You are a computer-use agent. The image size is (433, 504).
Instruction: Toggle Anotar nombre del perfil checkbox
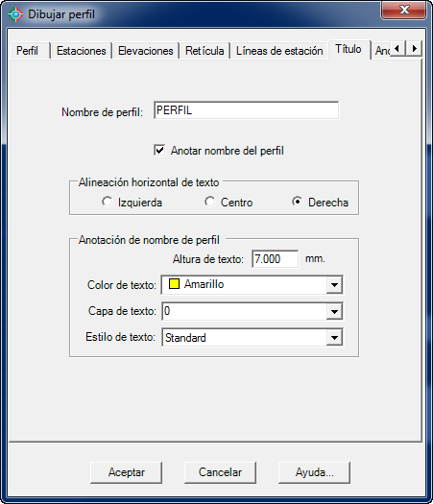point(159,150)
